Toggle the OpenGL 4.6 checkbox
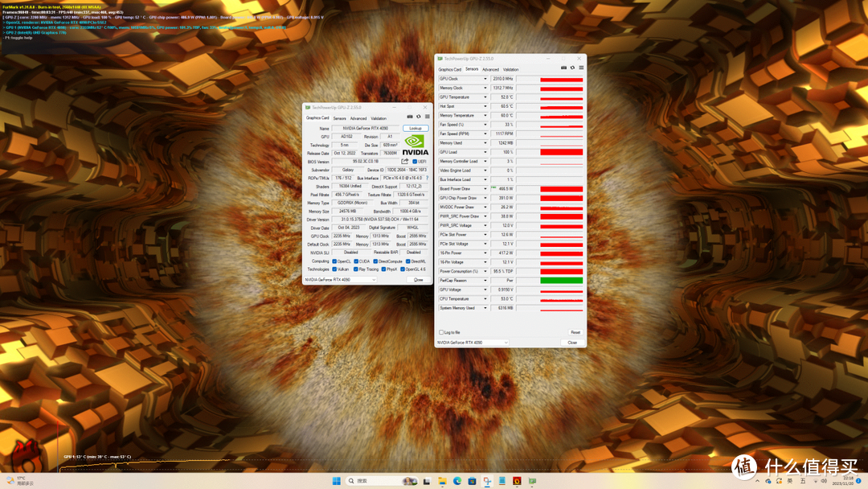Viewport: 868px width, 489px height. [x=403, y=269]
